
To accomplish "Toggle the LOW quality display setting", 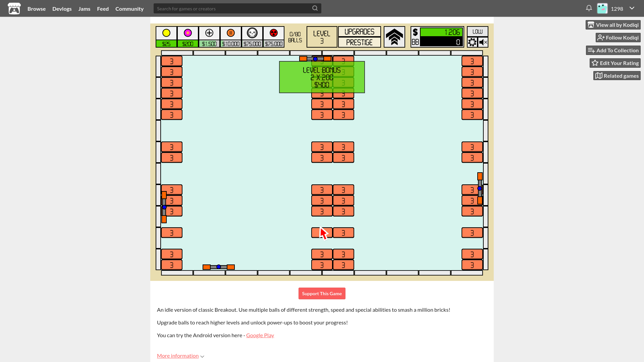I will (x=477, y=32).
